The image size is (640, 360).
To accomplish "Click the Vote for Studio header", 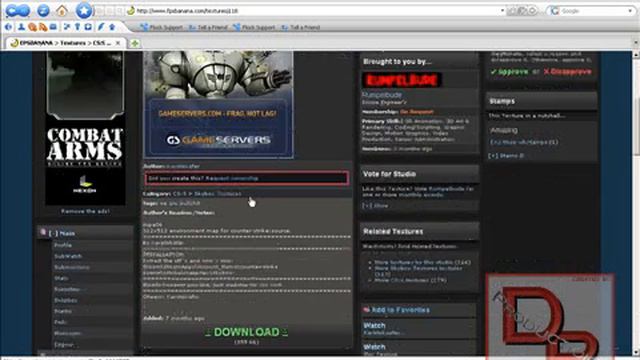I will pyautogui.click(x=420, y=174).
